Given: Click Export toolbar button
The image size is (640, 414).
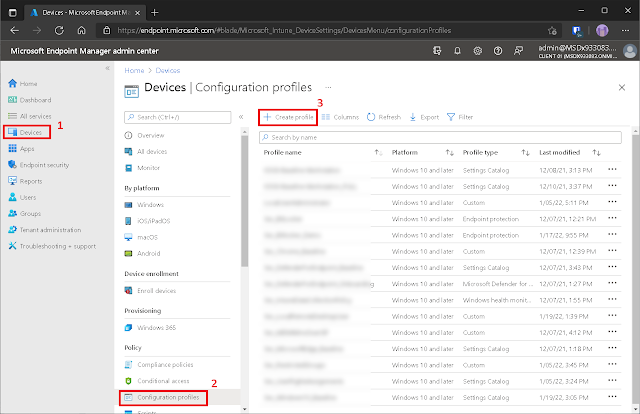Looking at the screenshot, I should tap(424, 117).
